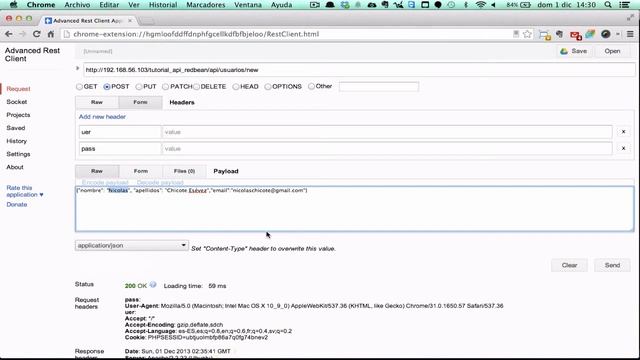This screenshot has height=360, width=640.
Task: Open the Apple menu
Action: (x=13, y=5)
